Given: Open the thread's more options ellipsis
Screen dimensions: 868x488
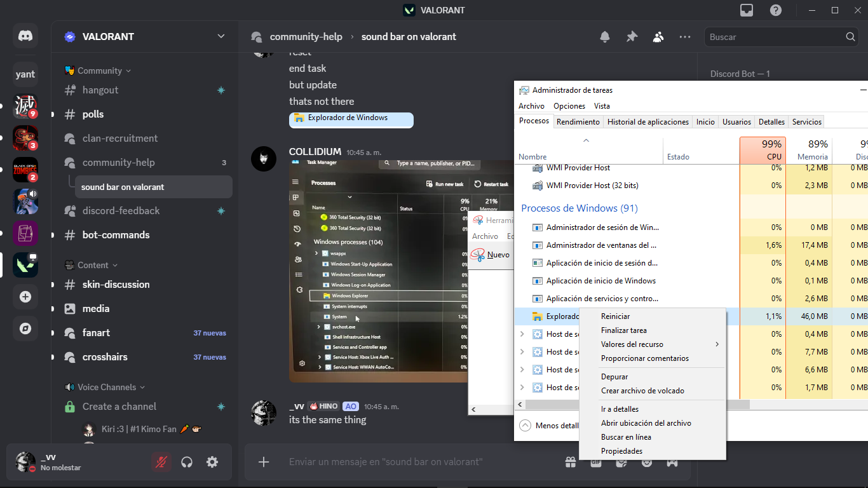Looking at the screenshot, I should click(685, 37).
